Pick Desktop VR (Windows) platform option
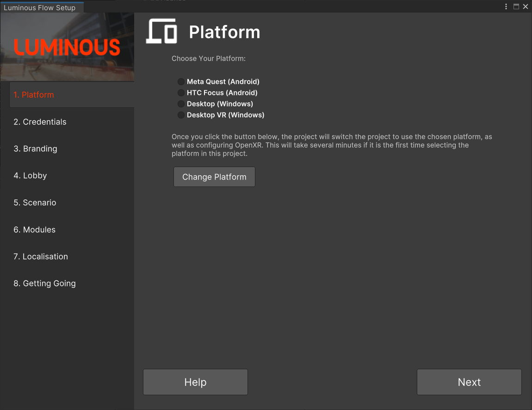 click(x=181, y=115)
